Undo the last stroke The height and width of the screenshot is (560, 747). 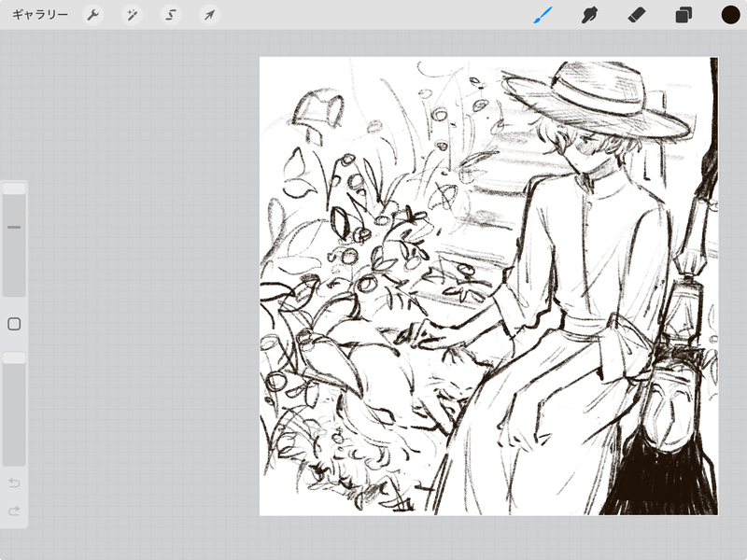14,483
